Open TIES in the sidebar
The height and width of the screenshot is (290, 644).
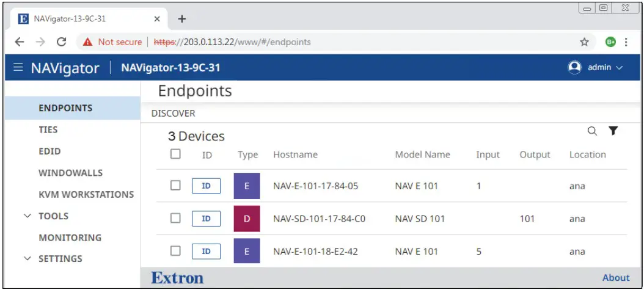[48, 129]
